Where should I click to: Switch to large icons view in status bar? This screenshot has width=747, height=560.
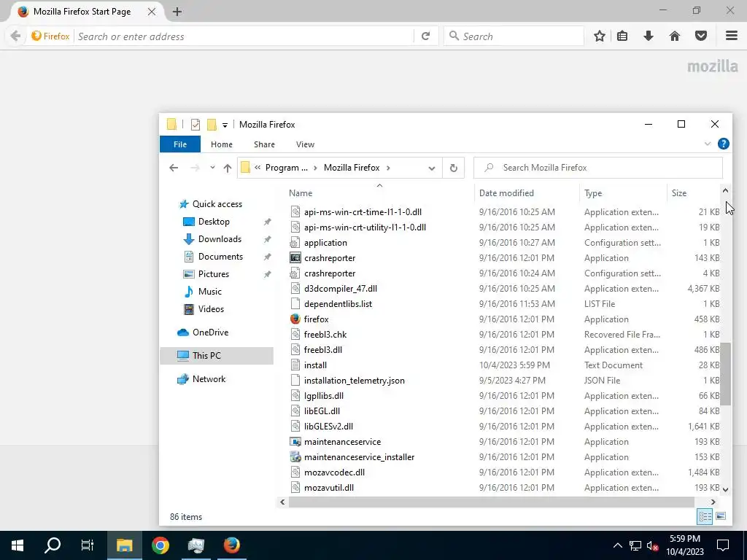click(721, 516)
